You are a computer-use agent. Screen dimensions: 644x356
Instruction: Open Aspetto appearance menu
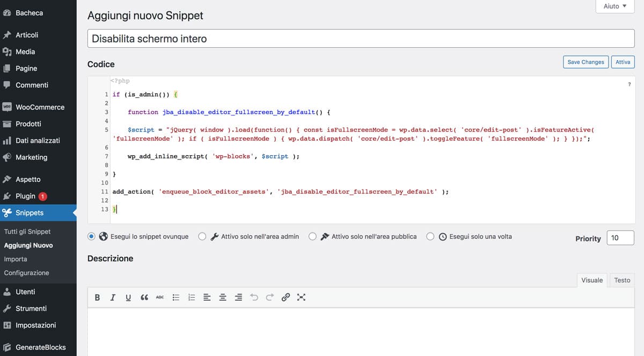(x=38, y=179)
